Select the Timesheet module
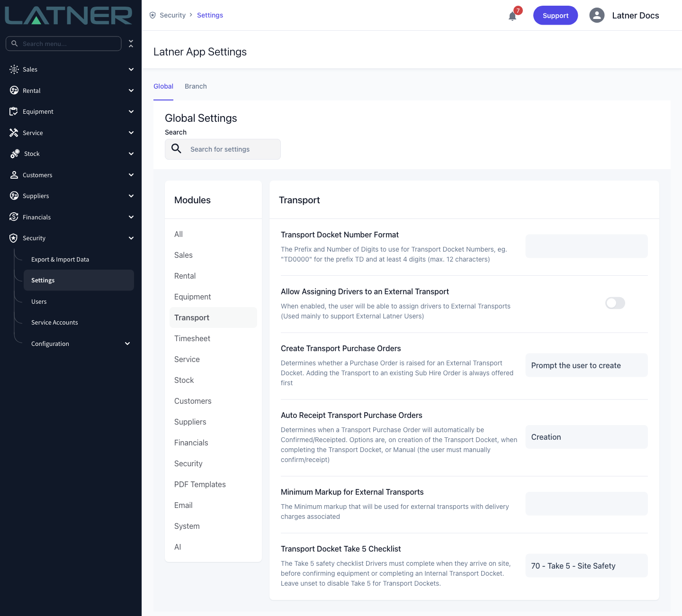This screenshot has height=616, width=682. click(213, 338)
